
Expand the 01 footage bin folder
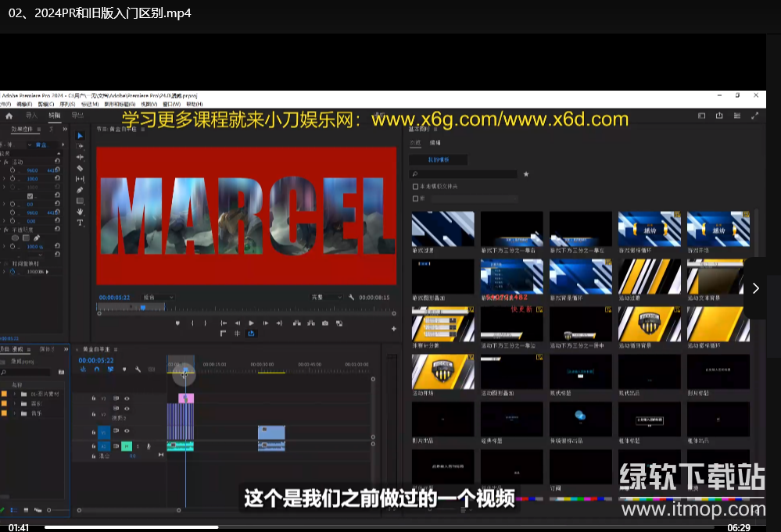pyautogui.click(x=14, y=394)
